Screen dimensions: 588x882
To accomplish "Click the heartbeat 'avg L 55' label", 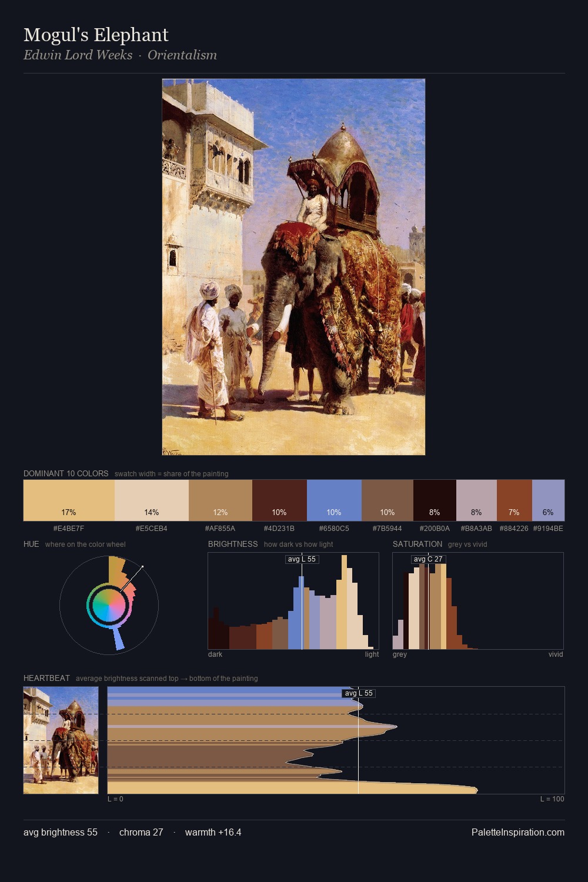I will coord(359,693).
